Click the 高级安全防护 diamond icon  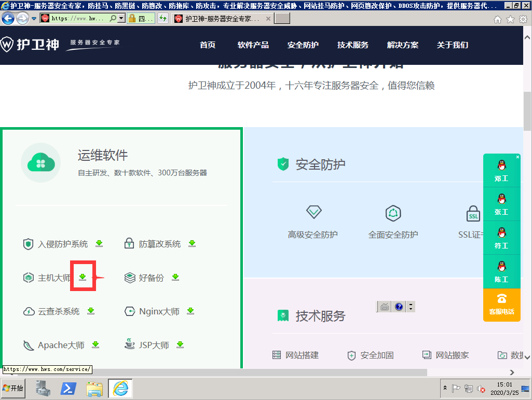tap(313, 212)
